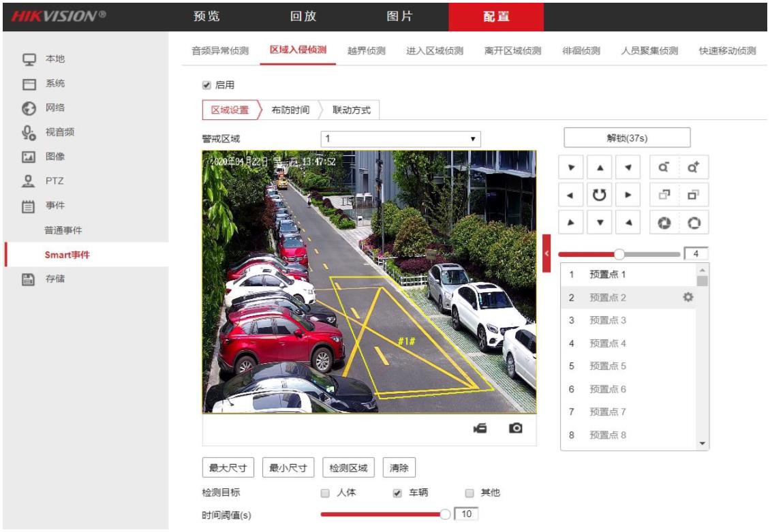Click the focus far icon
Image resolution: width=770 pixels, height=532 pixels.
click(694, 195)
